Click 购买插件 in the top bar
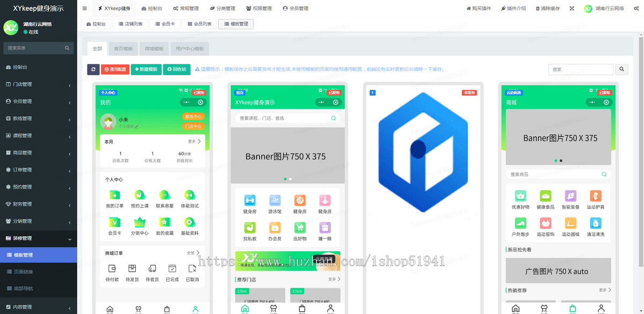Screen dimensions: 644x314 click(478, 9)
